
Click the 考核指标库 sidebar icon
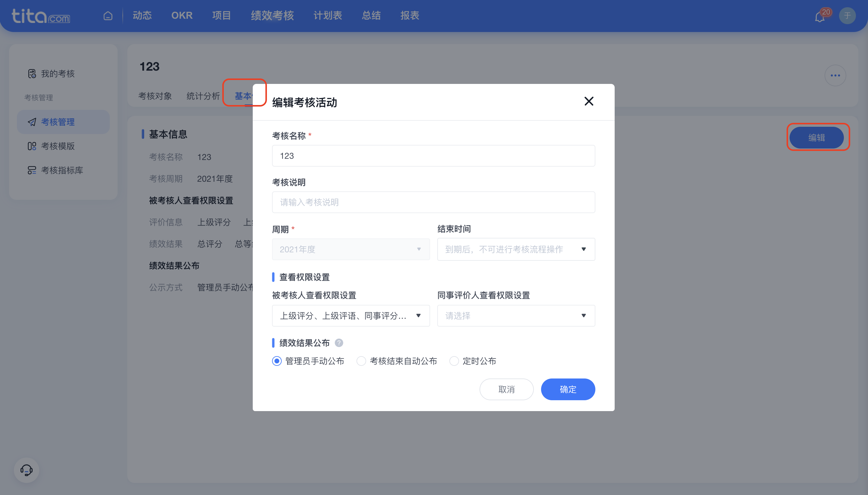32,170
